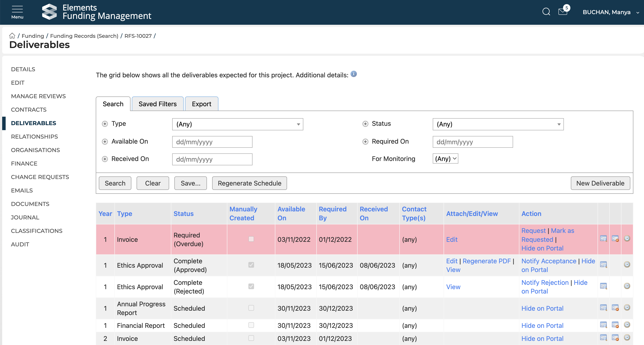Switch to the Saved Filters tab
This screenshot has width=644, height=345.
(157, 104)
